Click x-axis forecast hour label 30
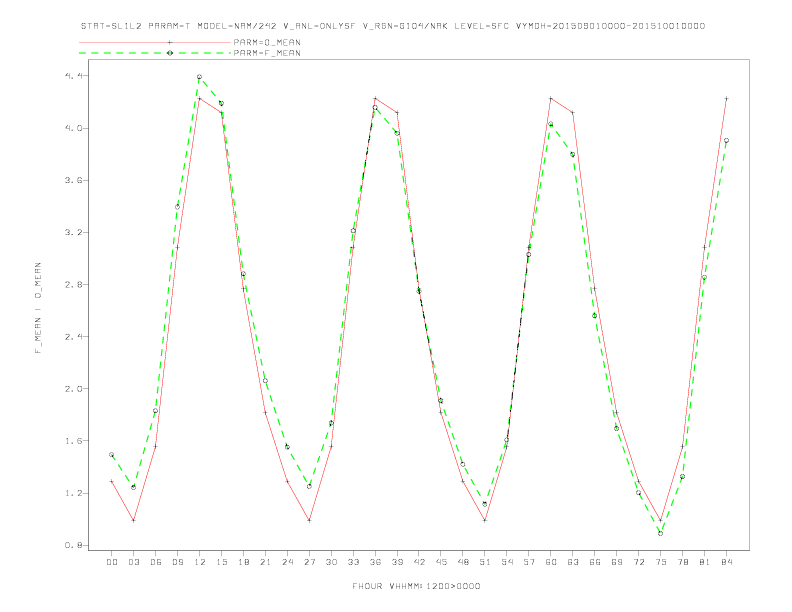The width and height of the screenshot is (792, 612). (331, 562)
